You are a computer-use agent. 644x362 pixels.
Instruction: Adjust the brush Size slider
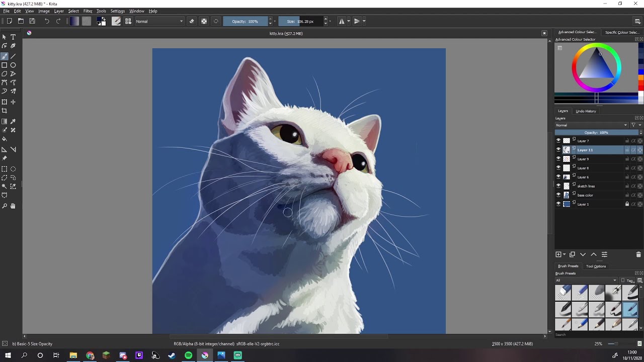coord(301,21)
